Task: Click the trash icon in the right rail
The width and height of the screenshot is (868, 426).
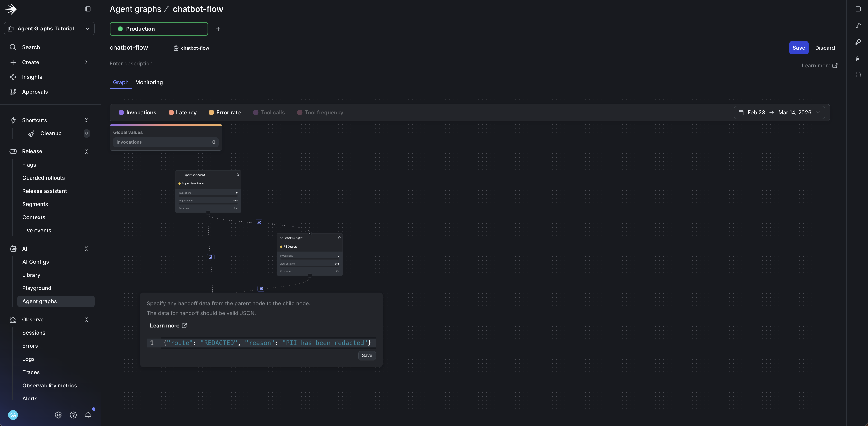Action: (858, 58)
